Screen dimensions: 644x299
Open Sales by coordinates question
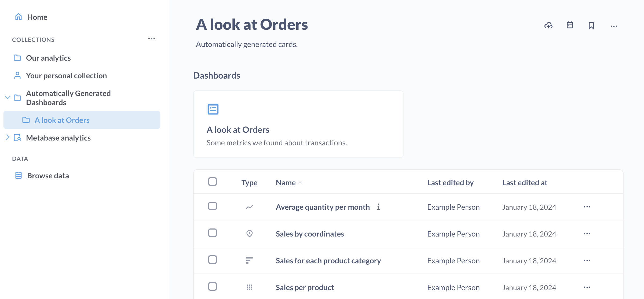pos(310,234)
